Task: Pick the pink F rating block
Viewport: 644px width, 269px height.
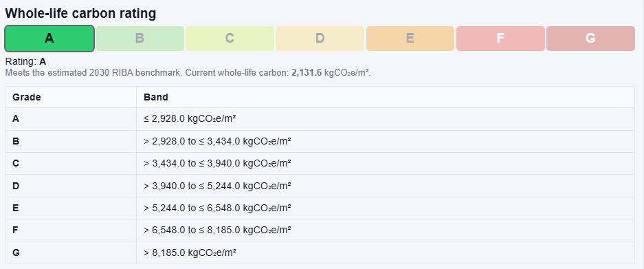Action: click(x=500, y=39)
